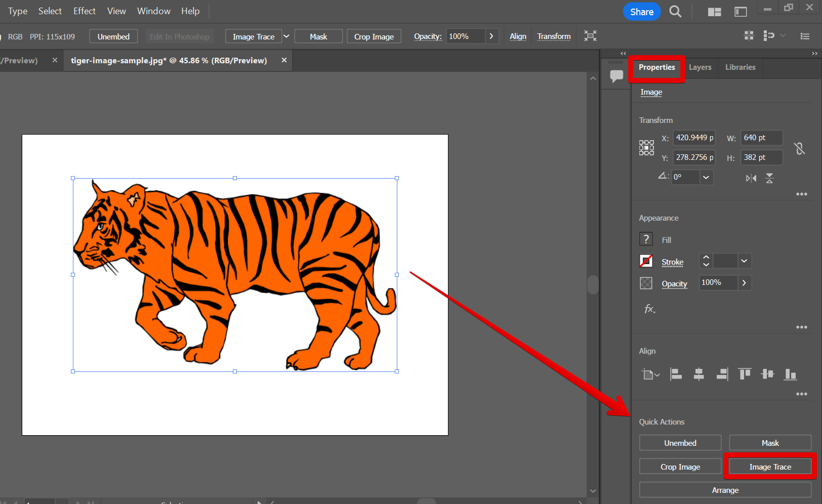Viewport: 822px width, 504px height.
Task: Click the Stroke color swatch
Action: 646,261
